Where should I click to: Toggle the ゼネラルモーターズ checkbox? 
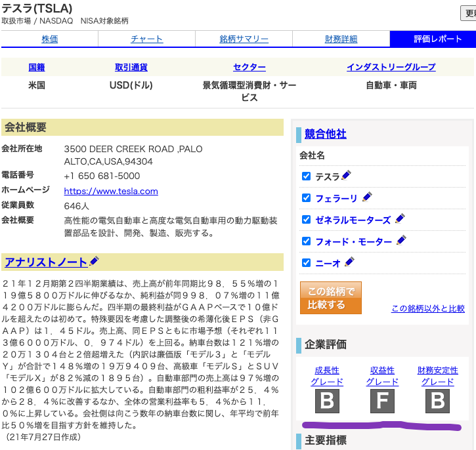pyautogui.click(x=306, y=219)
